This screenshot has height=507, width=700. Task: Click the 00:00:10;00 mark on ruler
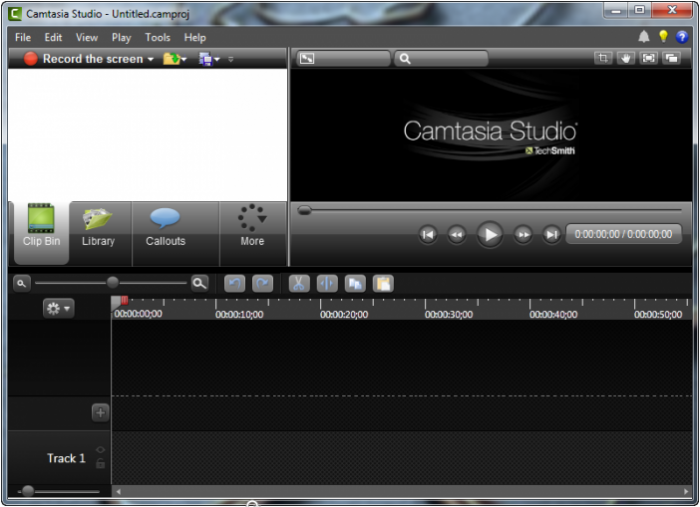tap(239, 314)
